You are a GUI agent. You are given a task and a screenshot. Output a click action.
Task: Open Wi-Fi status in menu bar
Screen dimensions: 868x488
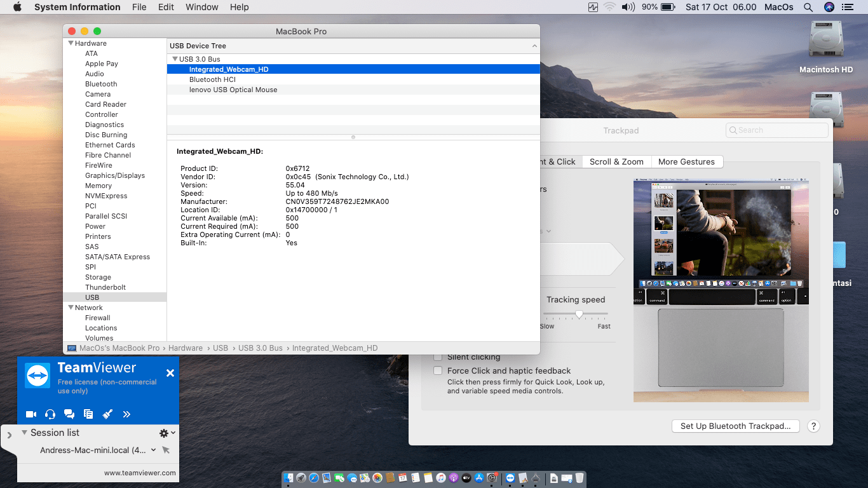(610, 7)
